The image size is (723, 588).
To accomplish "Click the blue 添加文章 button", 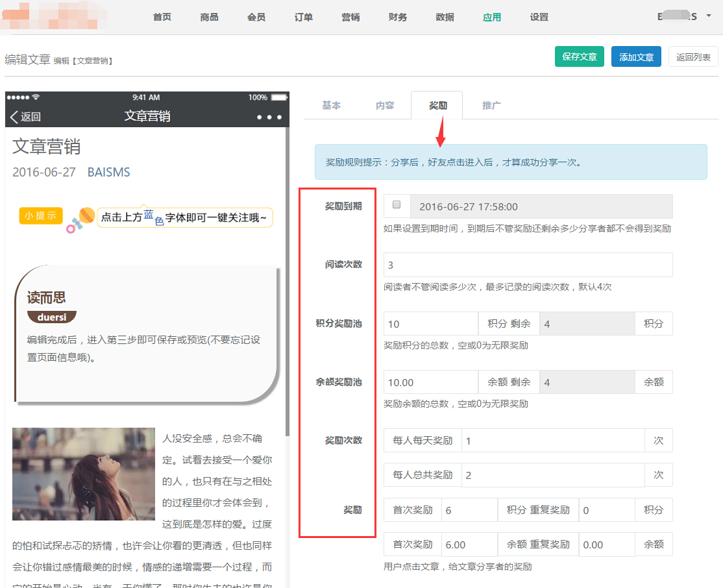I will click(636, 57).
